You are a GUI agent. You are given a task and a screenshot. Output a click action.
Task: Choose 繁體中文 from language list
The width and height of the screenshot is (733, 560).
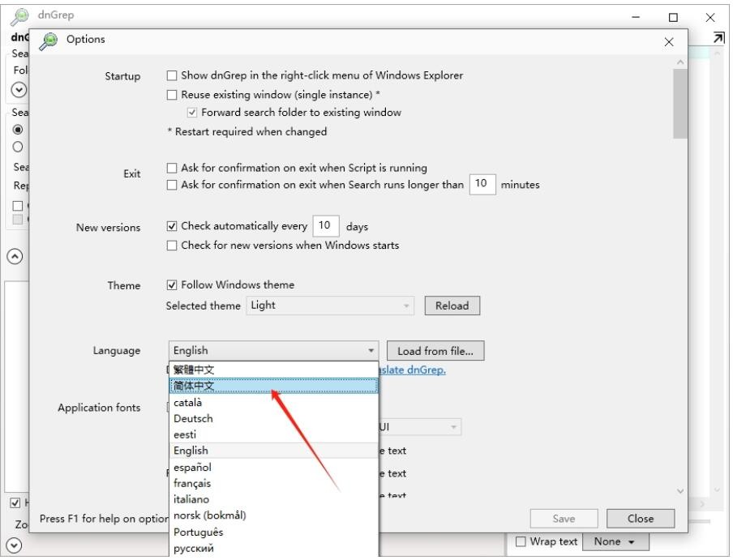pos(273,370)
